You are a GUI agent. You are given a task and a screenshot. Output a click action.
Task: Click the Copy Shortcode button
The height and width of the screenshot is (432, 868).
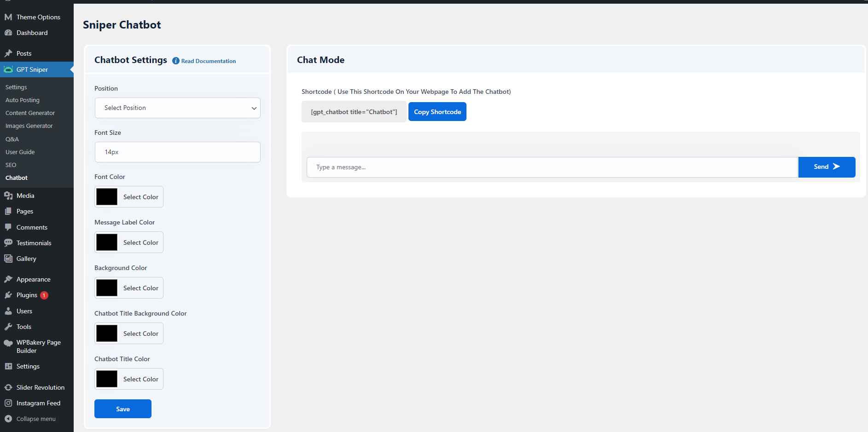click(437, 112)
